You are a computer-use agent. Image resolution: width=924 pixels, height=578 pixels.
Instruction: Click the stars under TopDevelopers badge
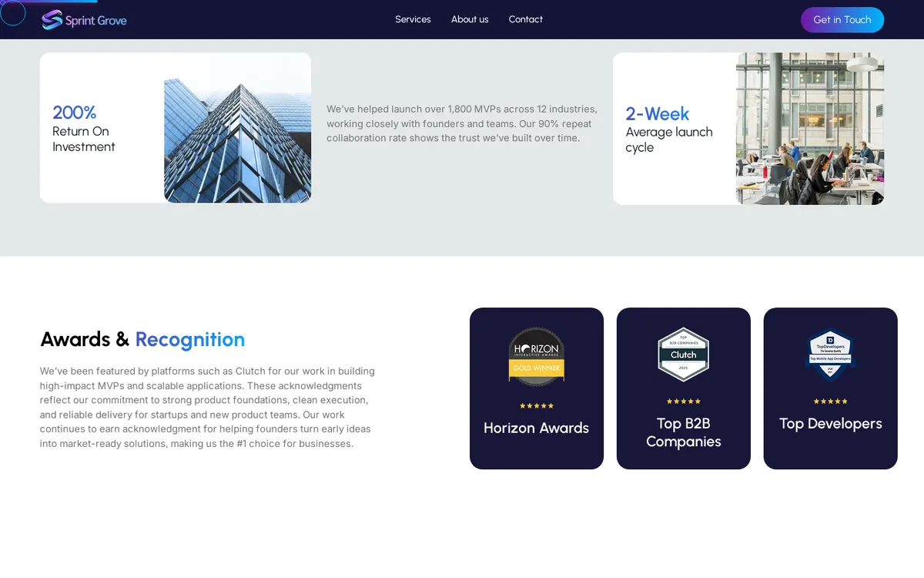click(x=831, y=401)
